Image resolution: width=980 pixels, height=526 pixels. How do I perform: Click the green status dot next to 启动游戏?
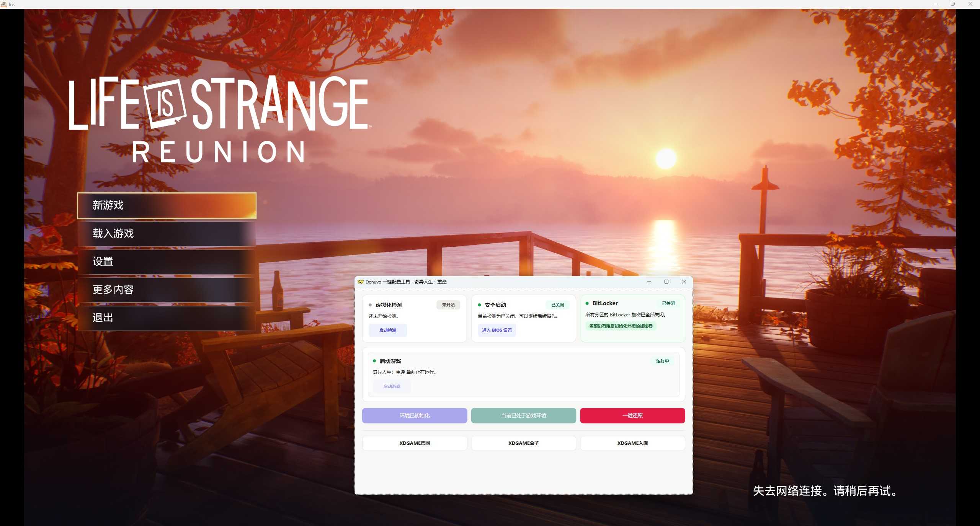[374, 361]
